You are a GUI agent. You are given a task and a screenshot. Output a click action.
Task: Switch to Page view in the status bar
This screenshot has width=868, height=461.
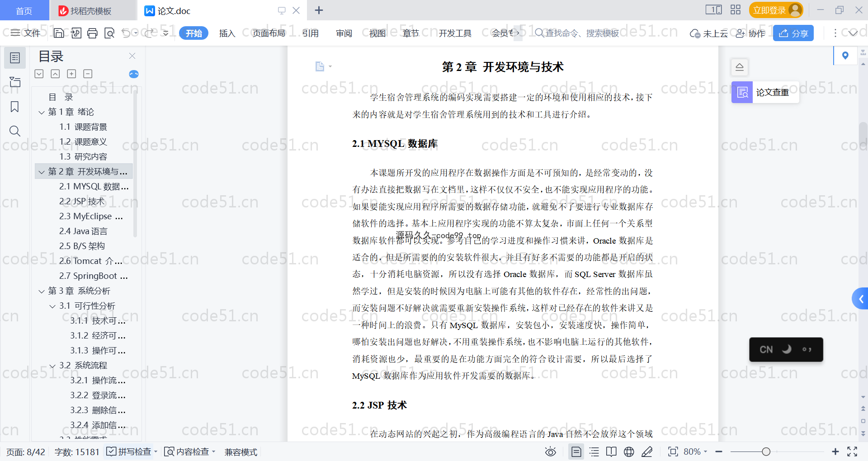[576, 452]
